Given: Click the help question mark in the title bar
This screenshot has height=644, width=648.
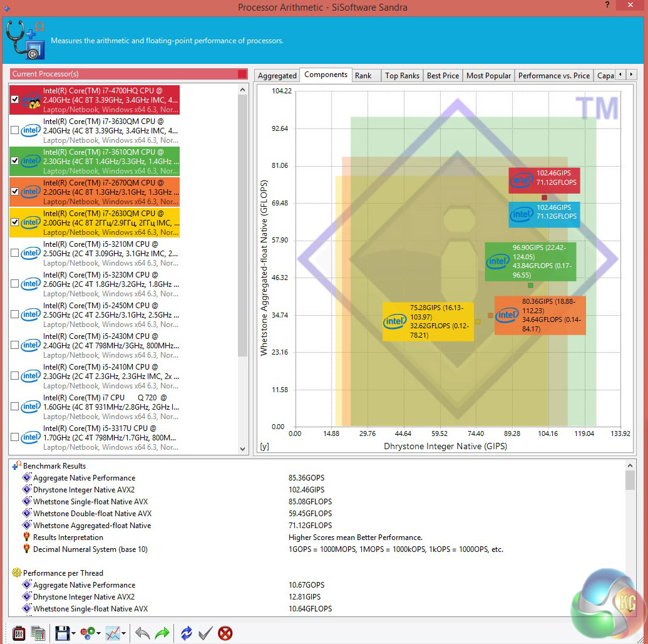Looking at the screenshot, I should tap(607, 4).
